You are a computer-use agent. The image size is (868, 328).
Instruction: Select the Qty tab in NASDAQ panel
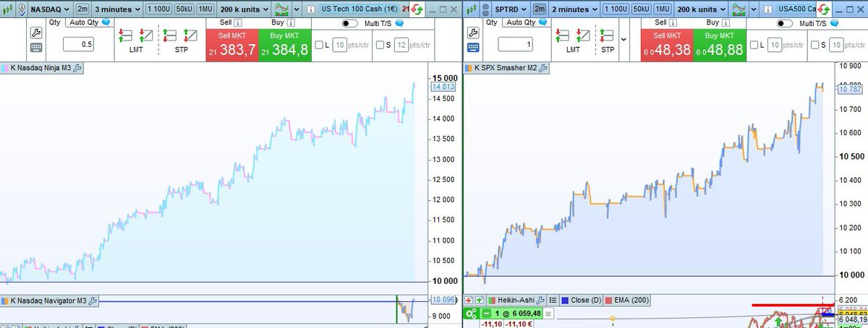54,22
